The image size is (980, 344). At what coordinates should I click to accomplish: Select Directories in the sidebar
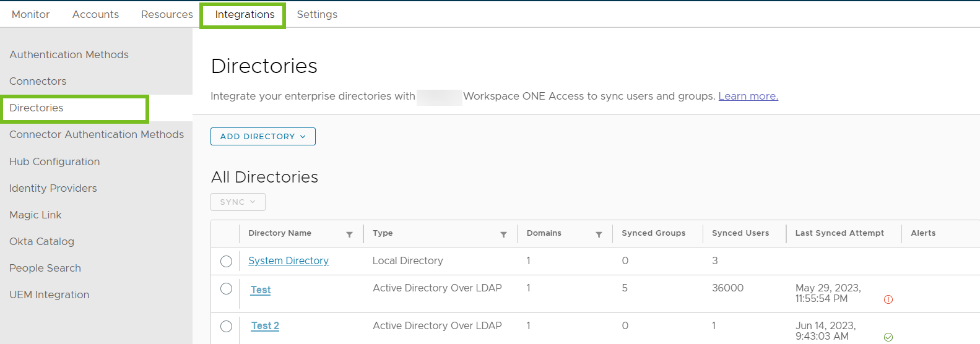click(37, 108)
